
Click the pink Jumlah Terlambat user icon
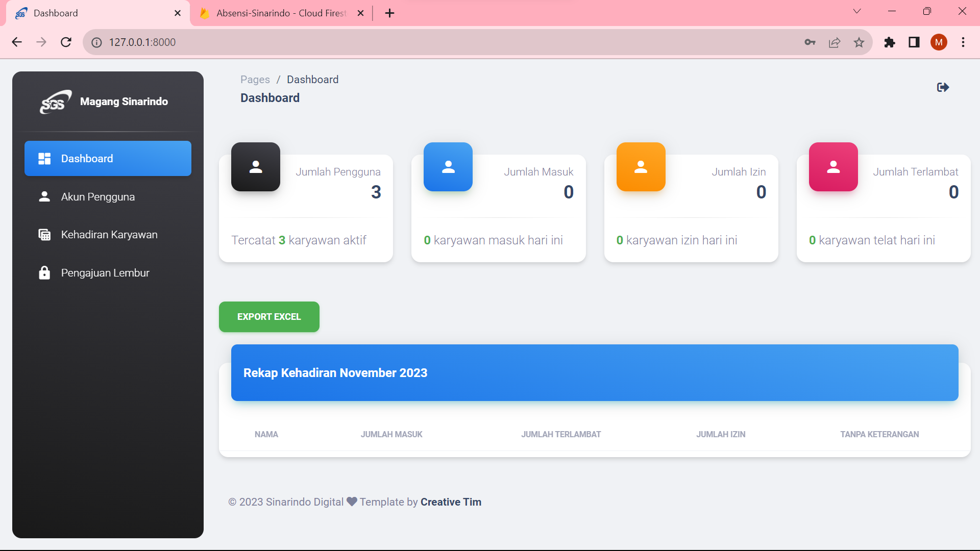833,167
